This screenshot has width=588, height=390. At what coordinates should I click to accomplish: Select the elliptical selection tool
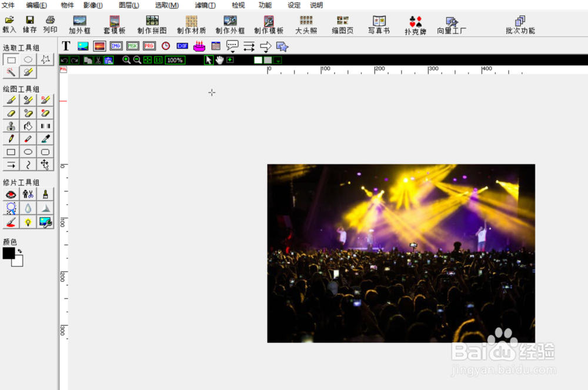pyautogui.click(x=28, y=59)
